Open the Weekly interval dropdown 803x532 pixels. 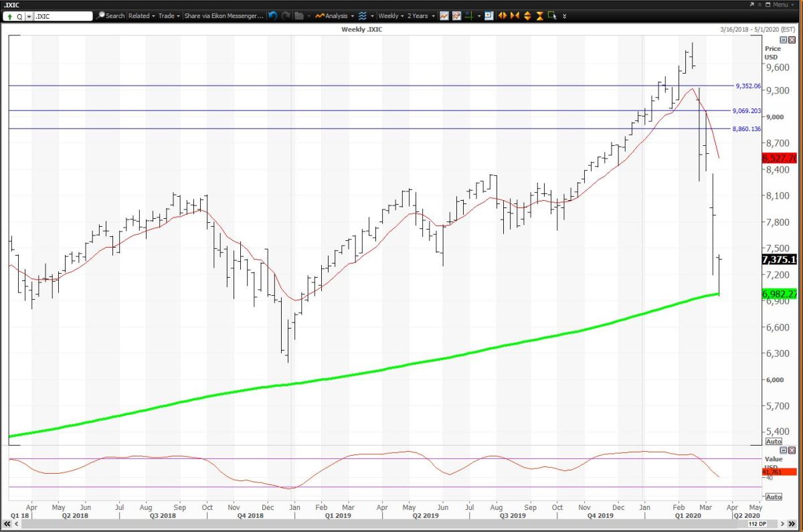pyautogui.click(x=390, y=15)
